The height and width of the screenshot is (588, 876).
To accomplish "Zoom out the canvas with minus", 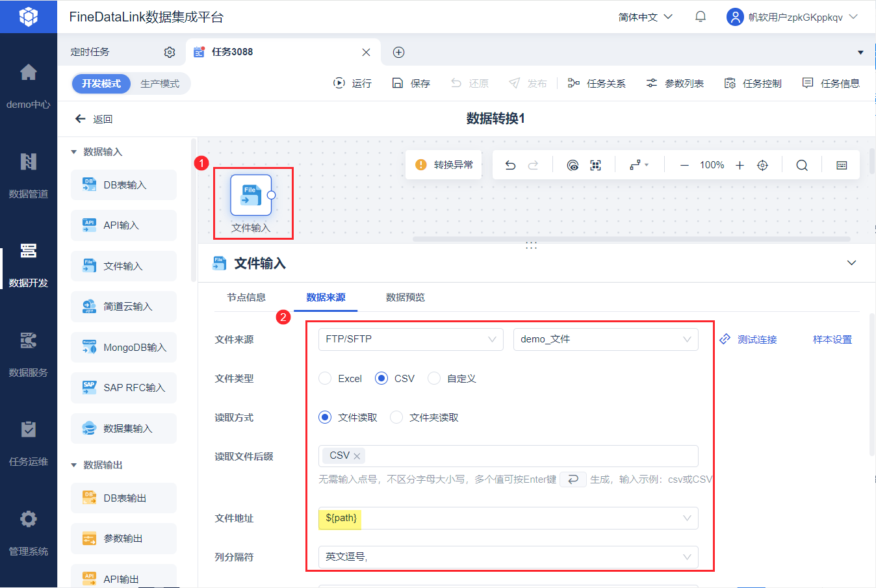I will pos(684,165).
